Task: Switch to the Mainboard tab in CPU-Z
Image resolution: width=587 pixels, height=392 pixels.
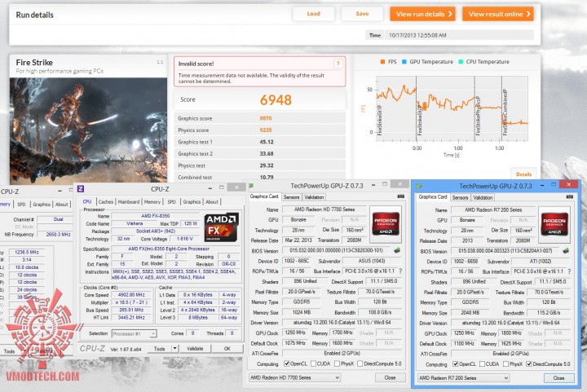Action: [129, 201]
